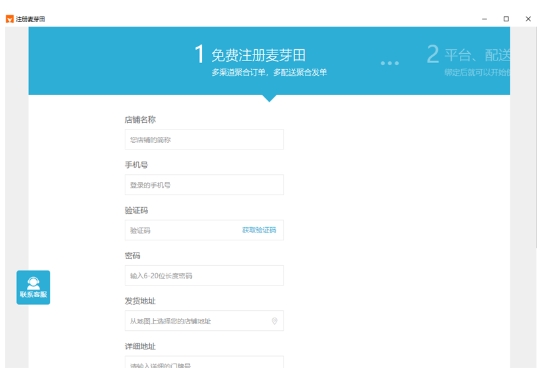The height and width of the screenshot is (376, 543).
Task: Click the location pin icon in 发货地址
Action: (x=275, y=321)
